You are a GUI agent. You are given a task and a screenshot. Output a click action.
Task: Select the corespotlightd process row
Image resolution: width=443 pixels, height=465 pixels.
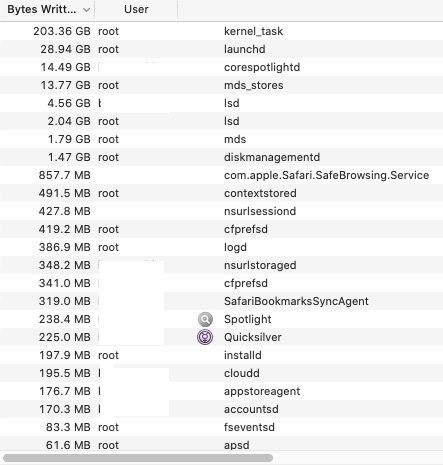click(x=221, y=67)
